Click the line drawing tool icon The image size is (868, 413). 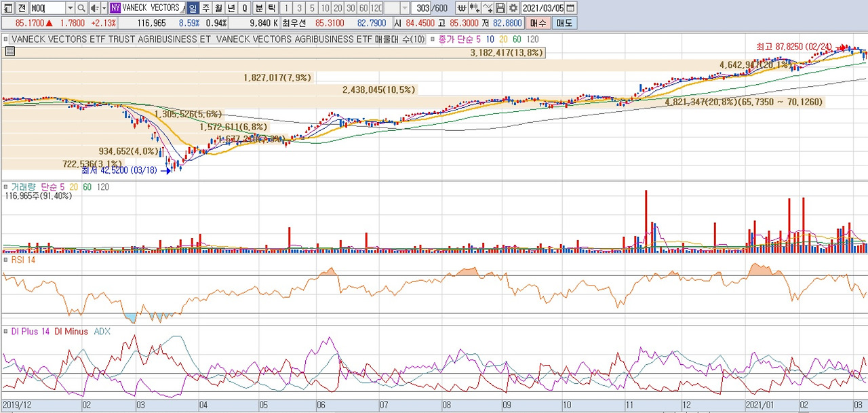(x=487, y=8)
